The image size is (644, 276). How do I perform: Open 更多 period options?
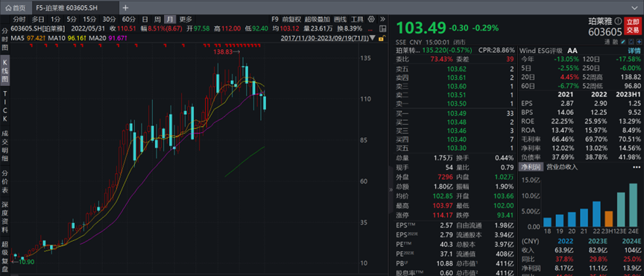[x=186, y=19]
